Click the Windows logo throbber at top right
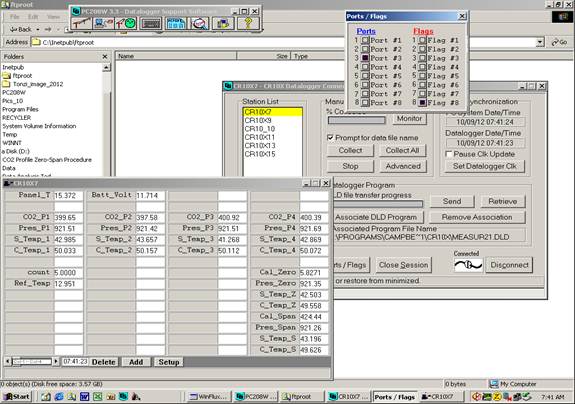 coord(562,17)
